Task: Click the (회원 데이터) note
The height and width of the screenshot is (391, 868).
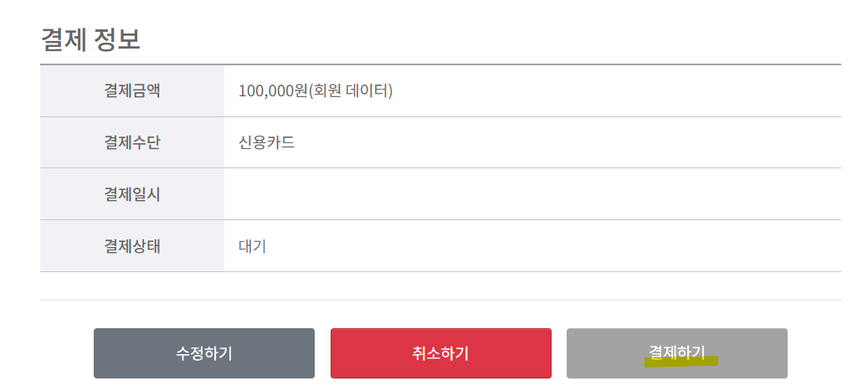Action: click(352, 90)
